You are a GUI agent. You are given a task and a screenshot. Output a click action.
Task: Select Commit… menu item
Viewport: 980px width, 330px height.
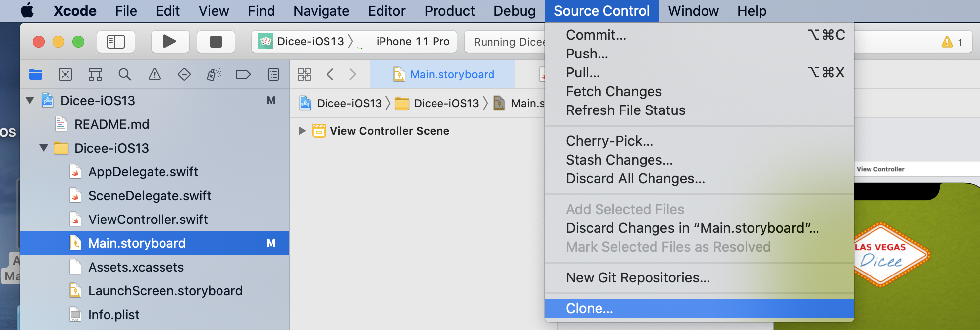pyautogui.click(x=596, y=35)
